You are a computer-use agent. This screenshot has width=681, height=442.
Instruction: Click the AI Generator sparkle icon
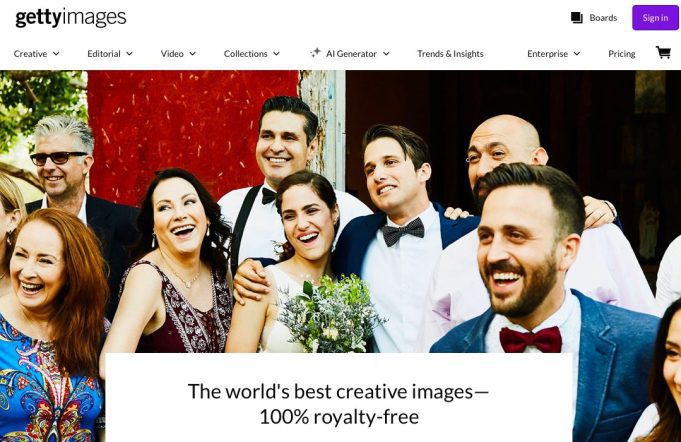click(x=315, y=53)
